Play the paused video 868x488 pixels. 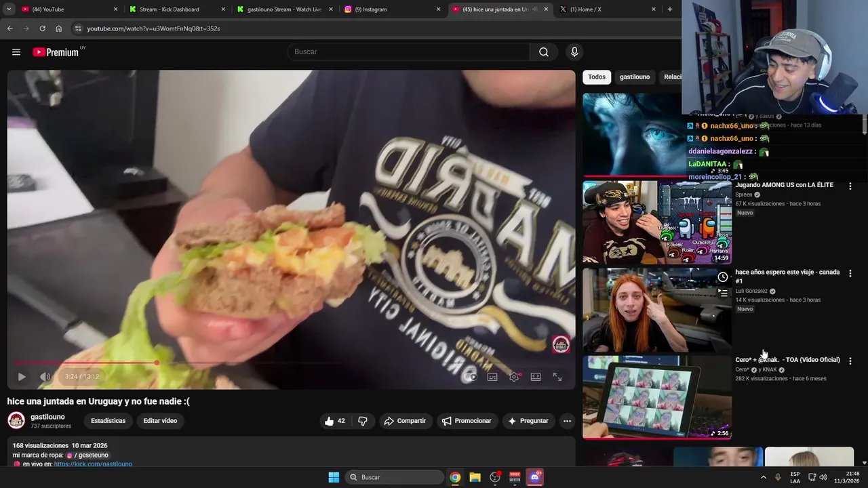click(22, 377)
